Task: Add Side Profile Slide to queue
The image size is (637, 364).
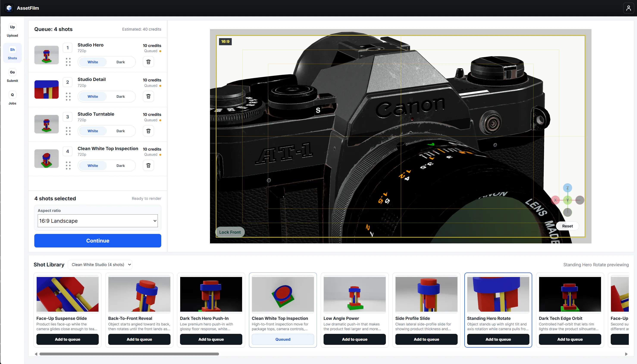Action: pyautogui.click(x=426, y=339)
